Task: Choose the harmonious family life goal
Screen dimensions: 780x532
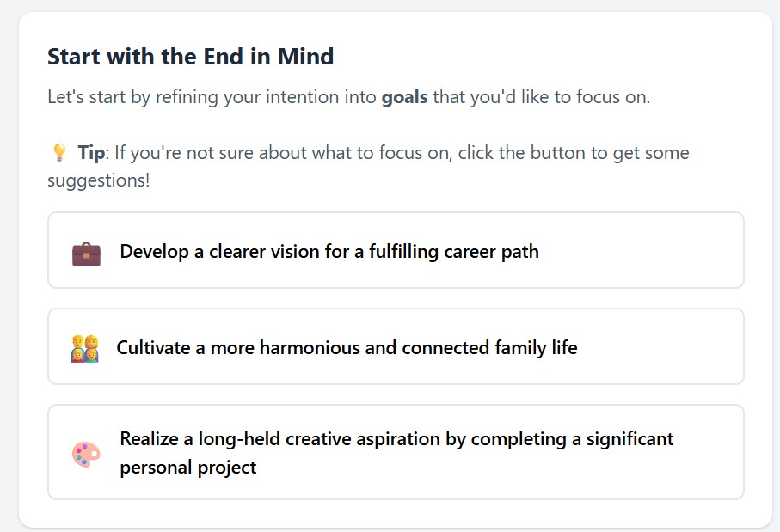Action: pyautogui.click(x=396, y=347)
